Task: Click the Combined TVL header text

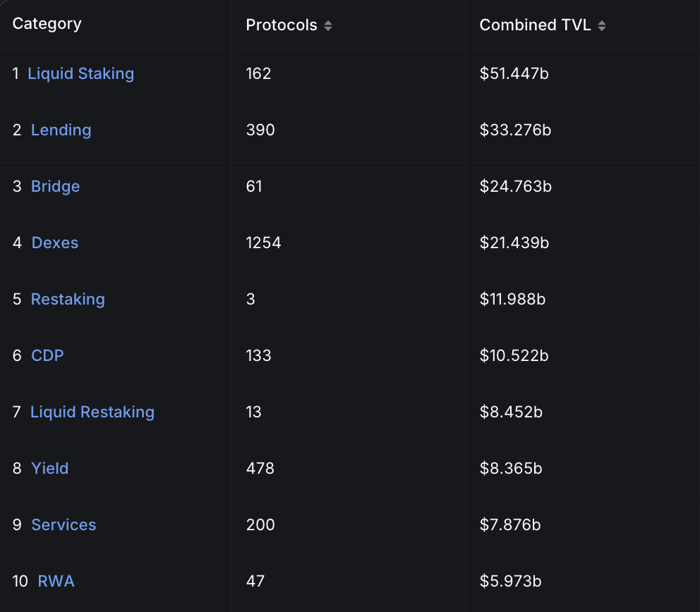Action: tap(535, 25)
